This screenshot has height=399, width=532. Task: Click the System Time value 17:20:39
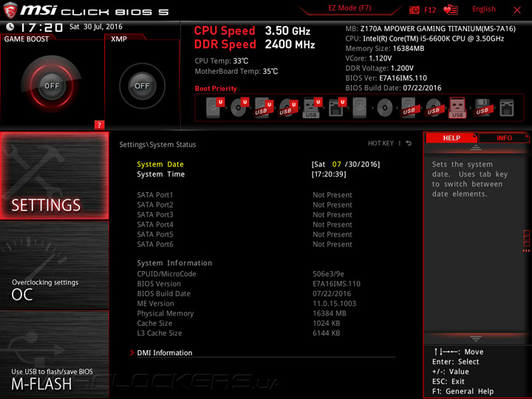click(x=329, y=174)
